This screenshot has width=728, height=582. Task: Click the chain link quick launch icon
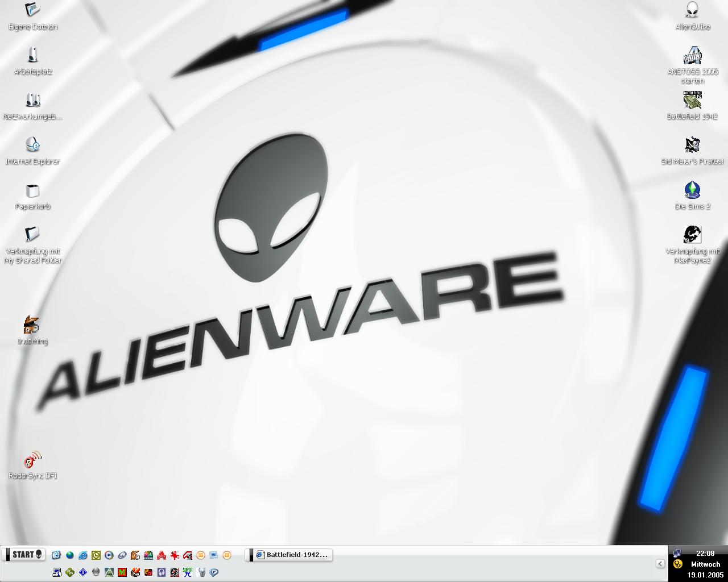pos(122,555)
